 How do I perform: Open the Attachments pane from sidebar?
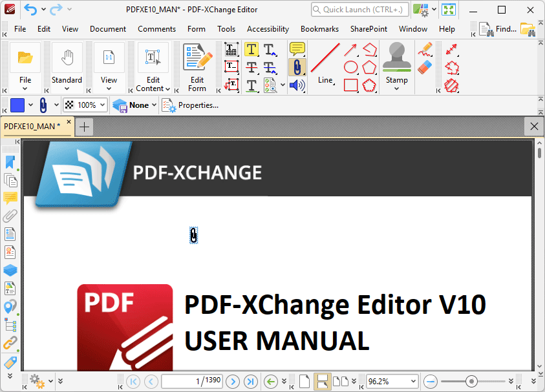[10, 216]
